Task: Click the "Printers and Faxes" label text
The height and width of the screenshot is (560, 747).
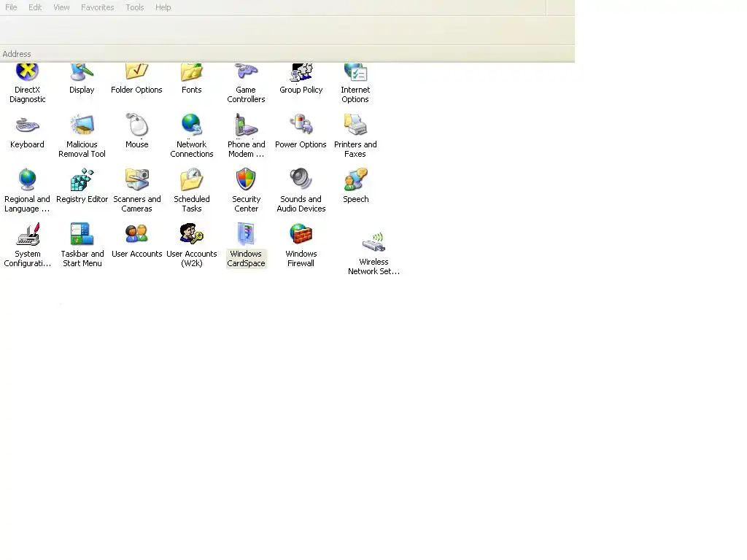Action: click(355, 149)
